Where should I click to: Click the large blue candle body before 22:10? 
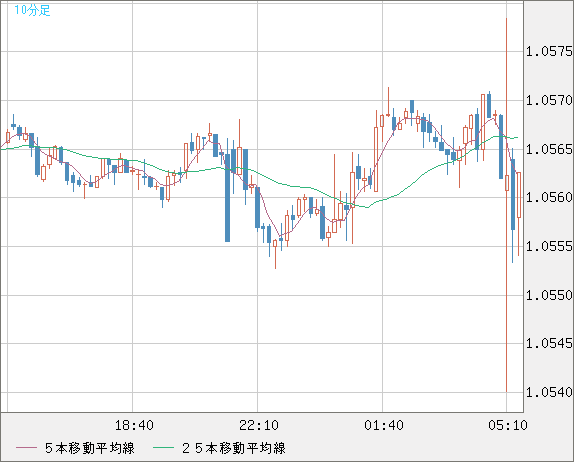tap(227, 198)
